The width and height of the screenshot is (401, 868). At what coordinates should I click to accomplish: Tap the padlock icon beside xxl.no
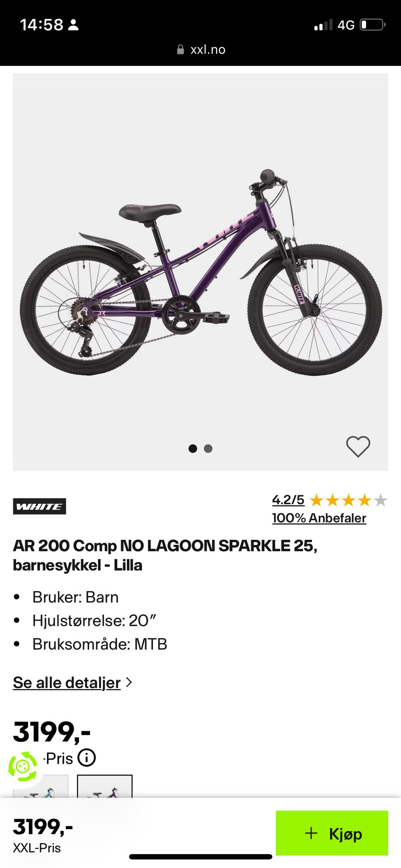[180, 50]
